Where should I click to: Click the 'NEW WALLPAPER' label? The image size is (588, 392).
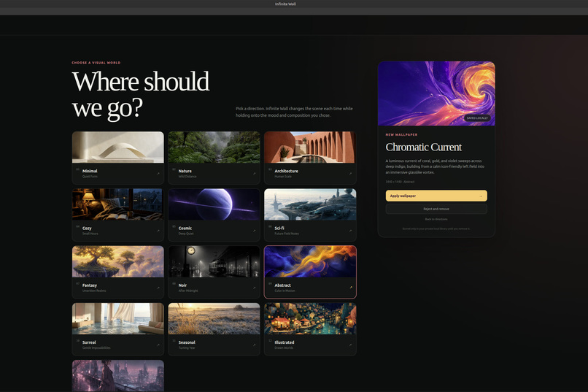(402, 134)
